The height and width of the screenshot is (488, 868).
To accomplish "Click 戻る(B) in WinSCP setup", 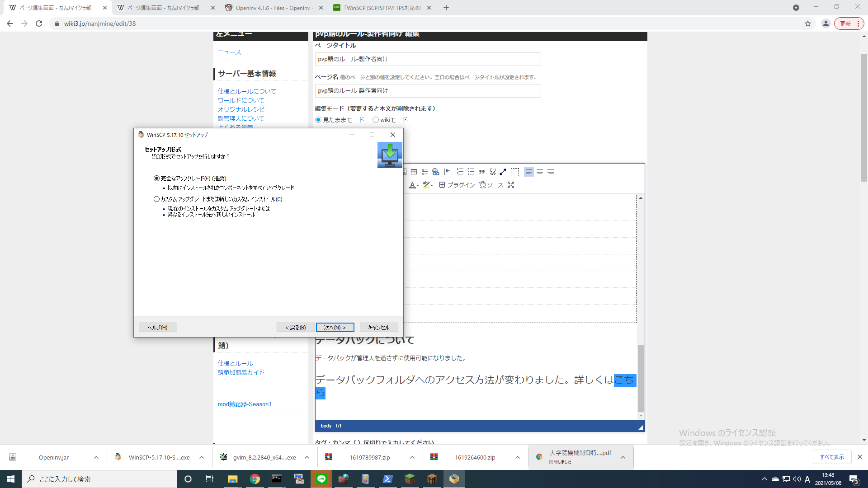I will coord(296,328).
